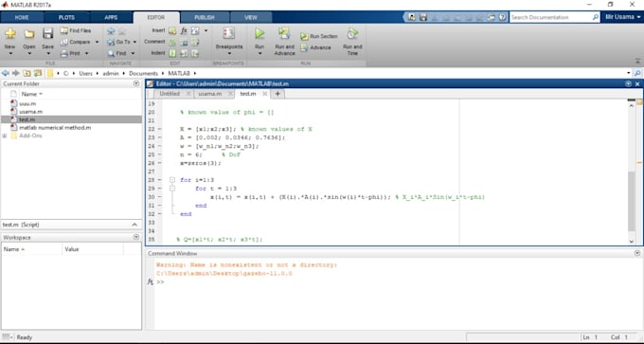The width and height of the screenshot is (644, 344).
Task: Click the Smart Indent icon
Action: pos(172,53)
